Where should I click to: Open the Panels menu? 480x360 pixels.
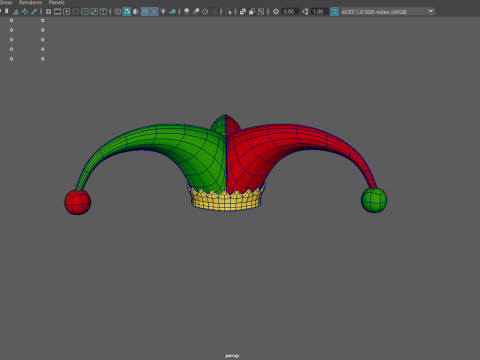point(57,2)
